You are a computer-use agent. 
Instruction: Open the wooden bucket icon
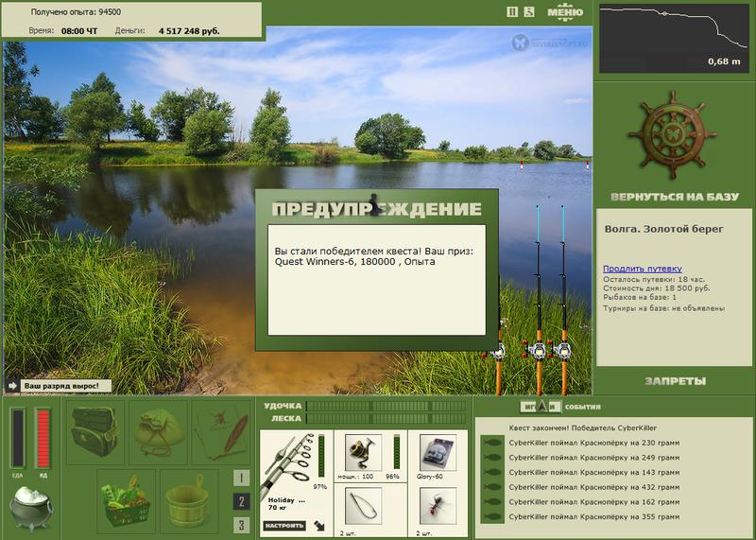tap(189, 501)
